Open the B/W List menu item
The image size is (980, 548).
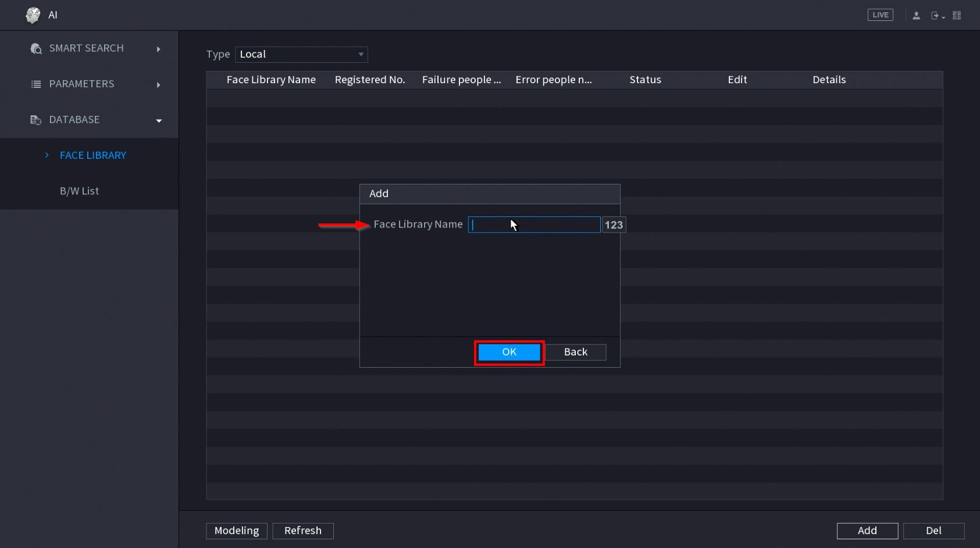[79, 191]
